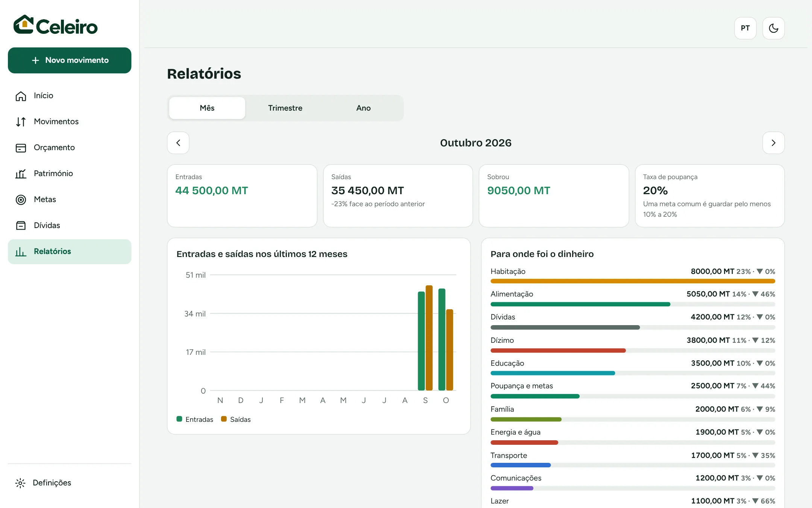Open Movimentos in the sidebar

tap(70, 122)
